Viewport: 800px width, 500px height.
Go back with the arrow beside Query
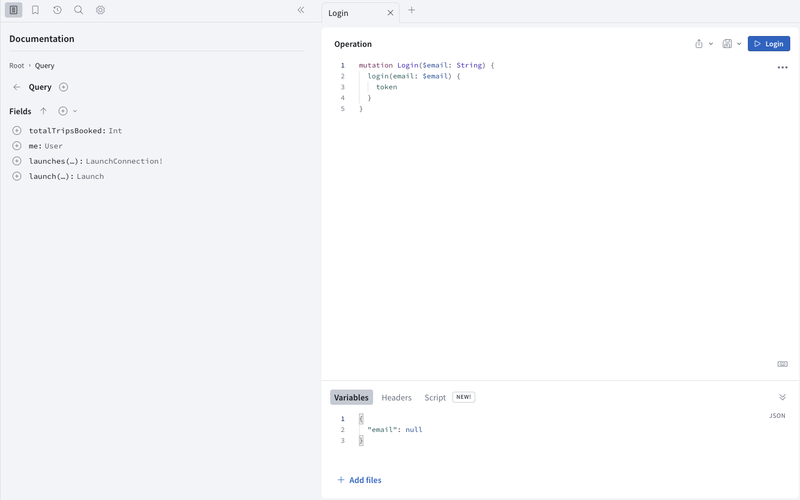click(x=16, y=87)
